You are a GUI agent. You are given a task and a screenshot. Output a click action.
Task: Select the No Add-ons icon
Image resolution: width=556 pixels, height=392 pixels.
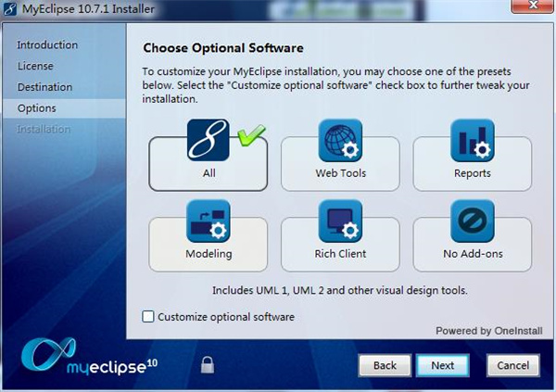click(472, 221)
